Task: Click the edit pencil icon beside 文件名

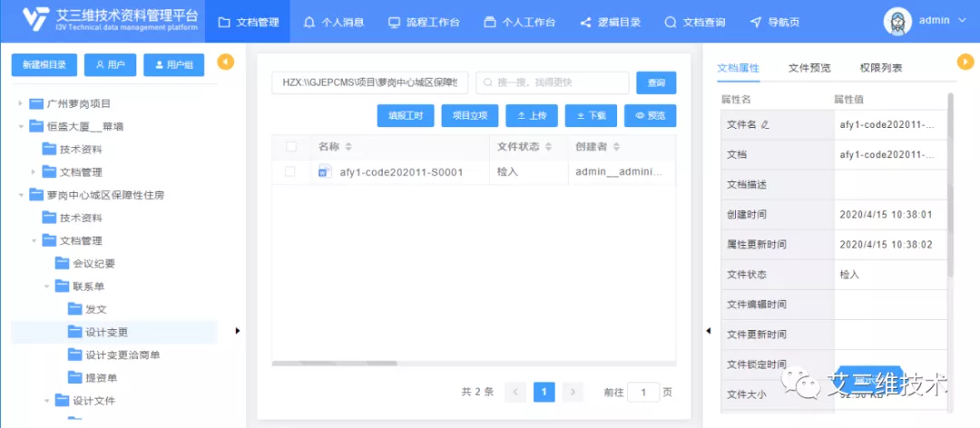Action: pos(766,125)
